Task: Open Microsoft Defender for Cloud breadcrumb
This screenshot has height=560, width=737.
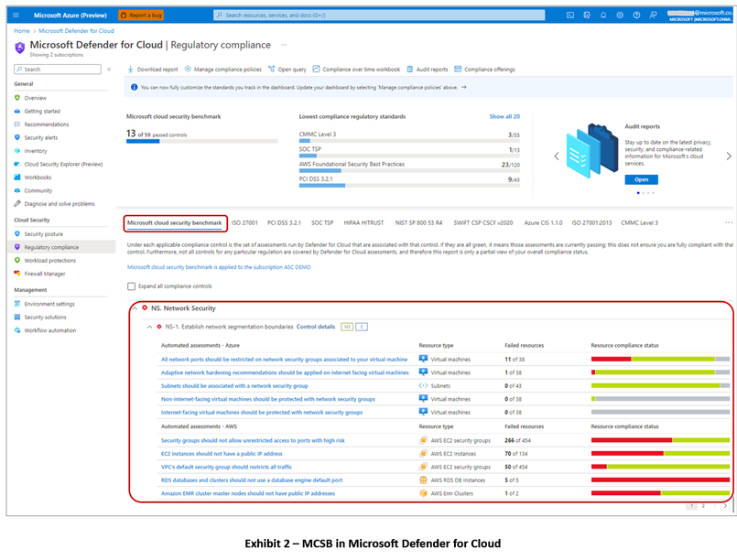Action: [x=76, y=31]
